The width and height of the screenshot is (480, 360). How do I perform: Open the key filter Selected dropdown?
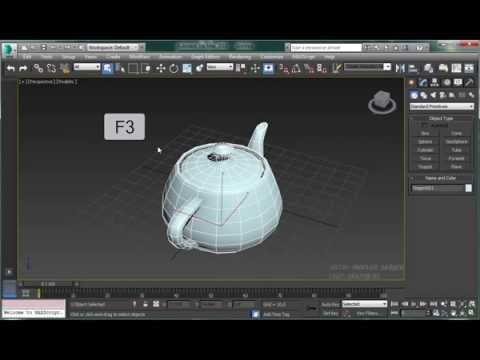click(x=364, y=304)
